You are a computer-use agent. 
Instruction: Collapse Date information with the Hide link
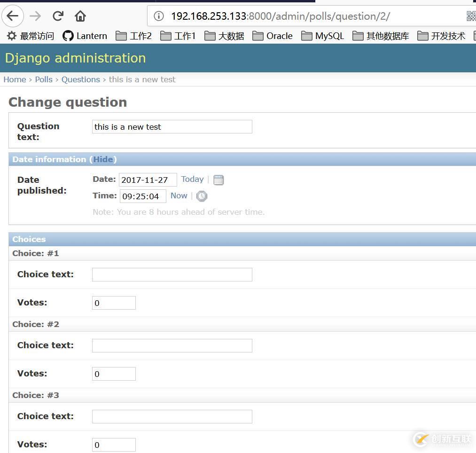[103, 159]
